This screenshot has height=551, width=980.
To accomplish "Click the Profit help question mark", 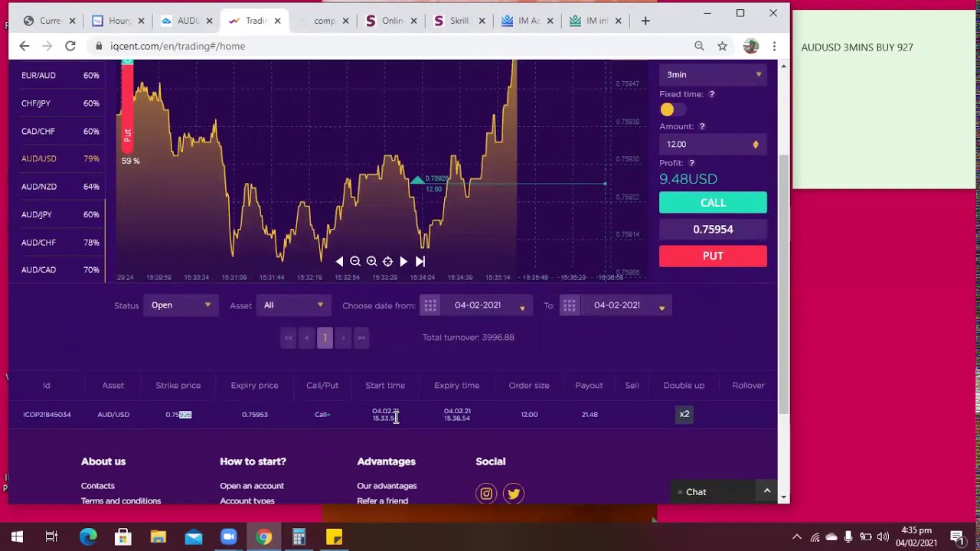I will pos(691,163).
